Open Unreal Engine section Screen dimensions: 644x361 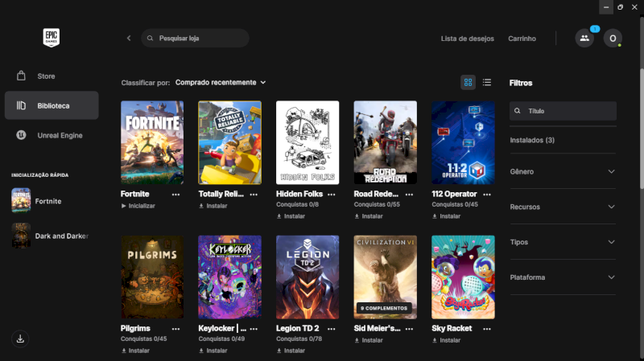[52, 135]
